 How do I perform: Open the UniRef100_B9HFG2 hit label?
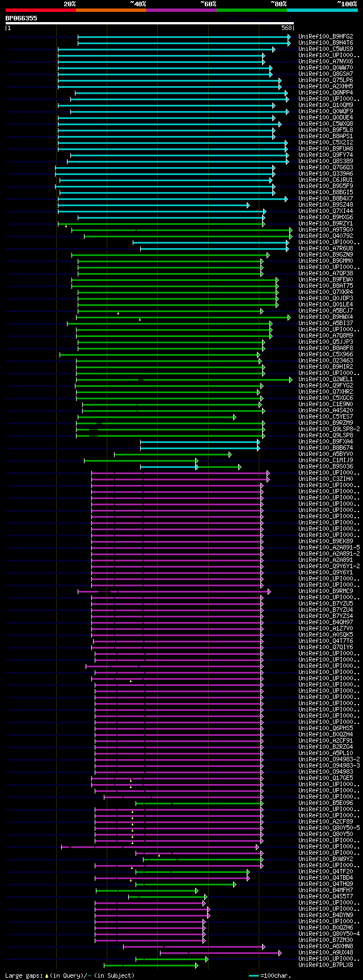pos(326,36)
